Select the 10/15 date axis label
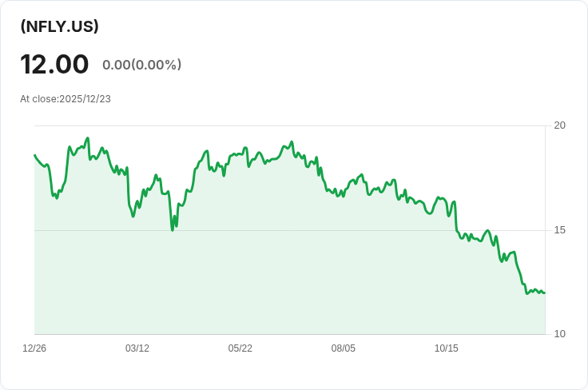Screen dimensions: 588x390 [447, 348]
